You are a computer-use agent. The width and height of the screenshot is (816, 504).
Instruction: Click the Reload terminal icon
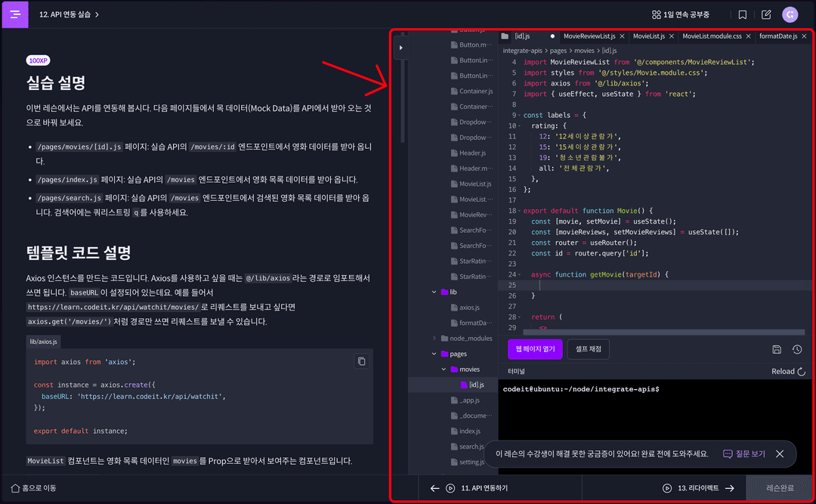pos(802,371)
